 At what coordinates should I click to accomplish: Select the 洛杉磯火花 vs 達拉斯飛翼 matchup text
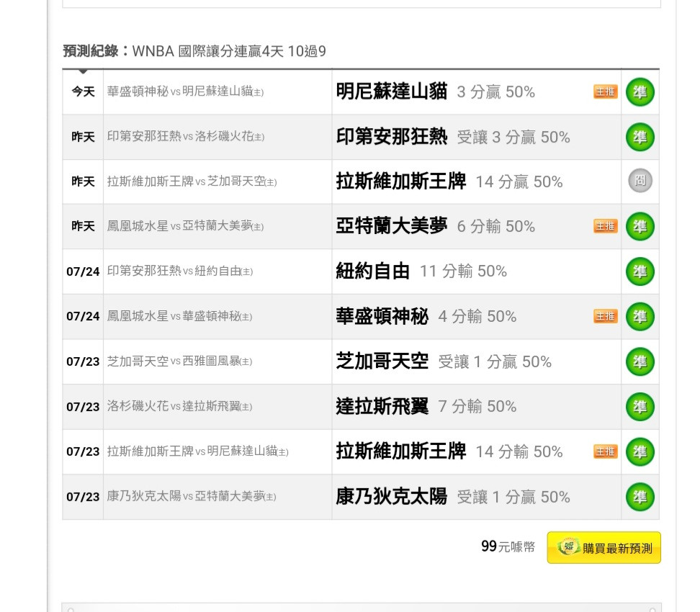pos(179,406)
